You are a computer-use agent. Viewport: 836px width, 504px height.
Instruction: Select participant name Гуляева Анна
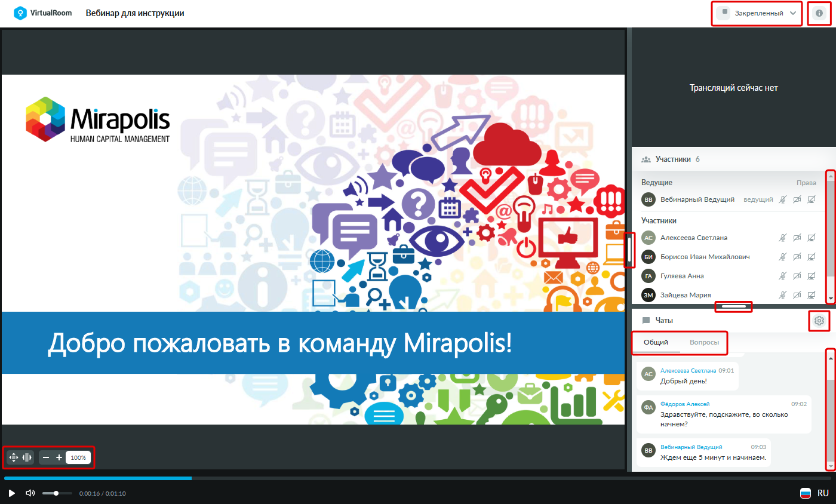pos(683,276)
